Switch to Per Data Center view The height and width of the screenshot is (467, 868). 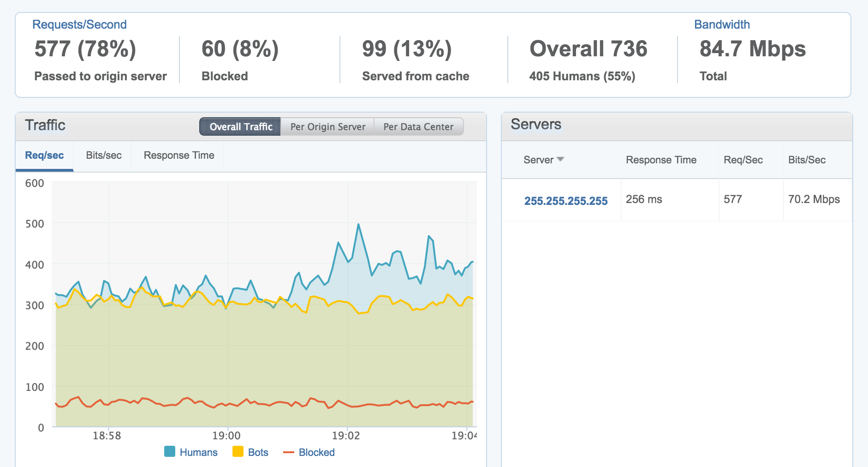pyautogui.click(x=418, y=127)
